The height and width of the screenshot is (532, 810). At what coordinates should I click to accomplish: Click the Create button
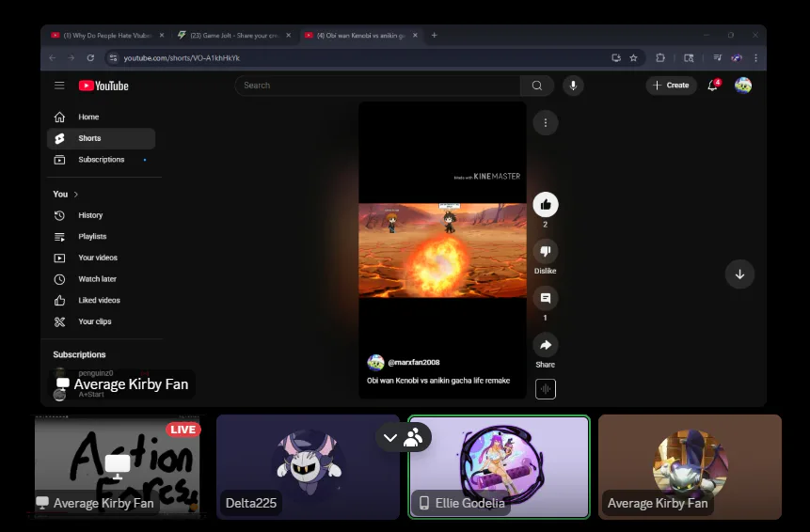[671, 86]
